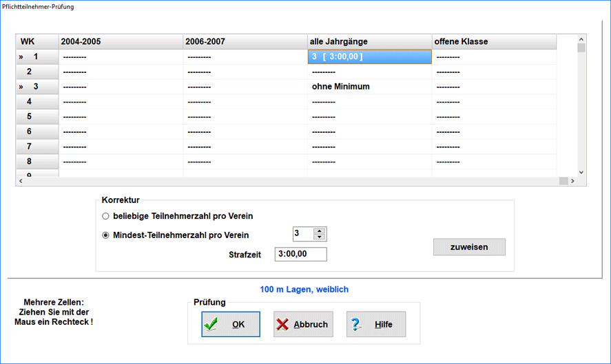
Task: Select 'Mindest-Teilnehmerzahl pro Verein' radio option
Action: [x=105, y=235]
